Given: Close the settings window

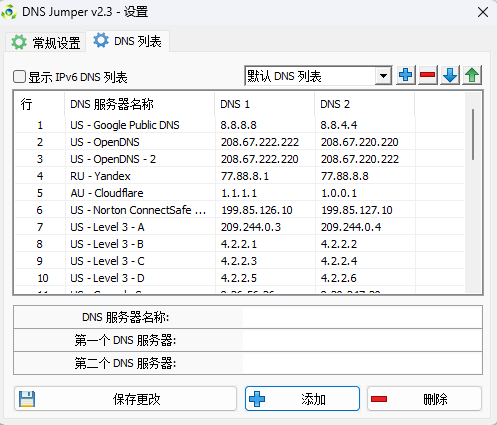Looking at the screenshot, I should [483, 12].
